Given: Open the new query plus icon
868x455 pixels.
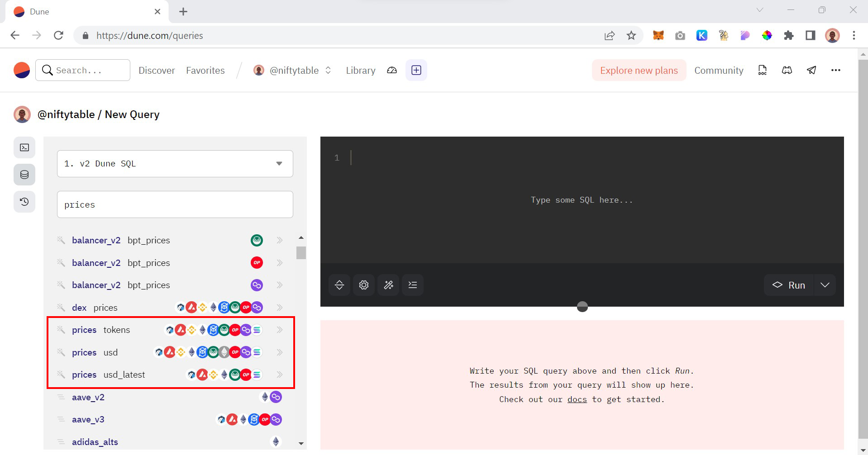Looking at the screenshot, I should 416,70.
